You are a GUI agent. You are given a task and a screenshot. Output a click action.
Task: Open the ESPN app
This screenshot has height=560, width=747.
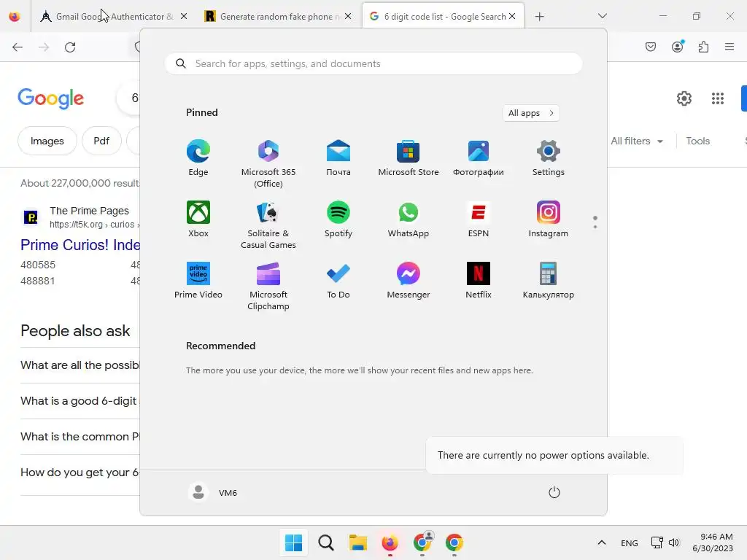pyautogui.click(x=479, y=219)
